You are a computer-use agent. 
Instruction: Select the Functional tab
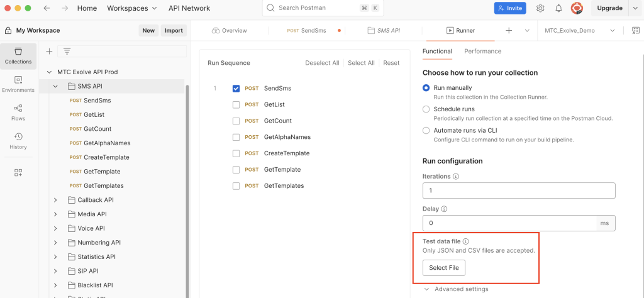[437, 52]
